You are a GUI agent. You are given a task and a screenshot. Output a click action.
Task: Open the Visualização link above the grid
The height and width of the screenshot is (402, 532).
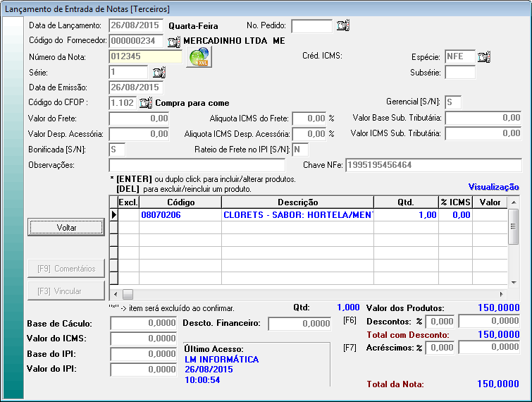493,187
